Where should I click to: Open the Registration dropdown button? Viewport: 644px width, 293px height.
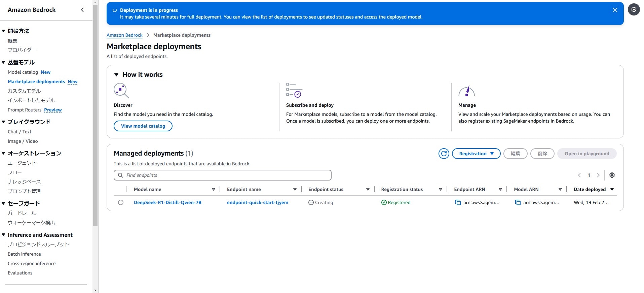[x=476, y=154]
